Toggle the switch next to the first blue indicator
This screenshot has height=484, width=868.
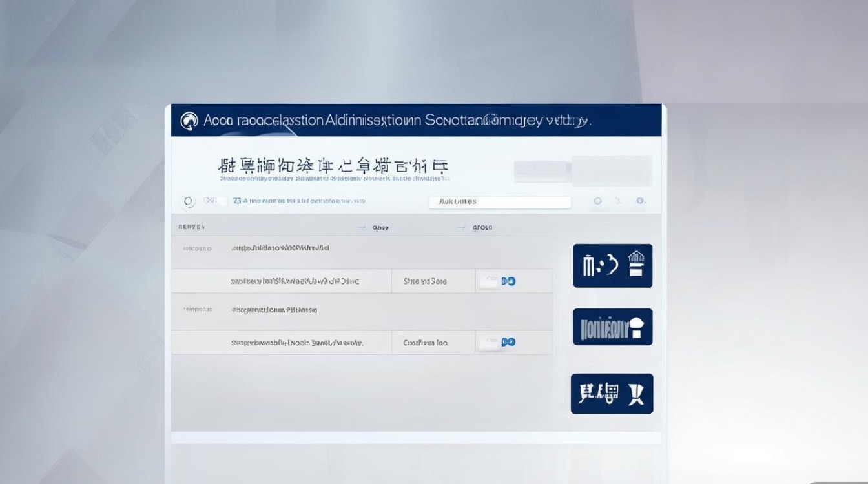click(508, 281)
